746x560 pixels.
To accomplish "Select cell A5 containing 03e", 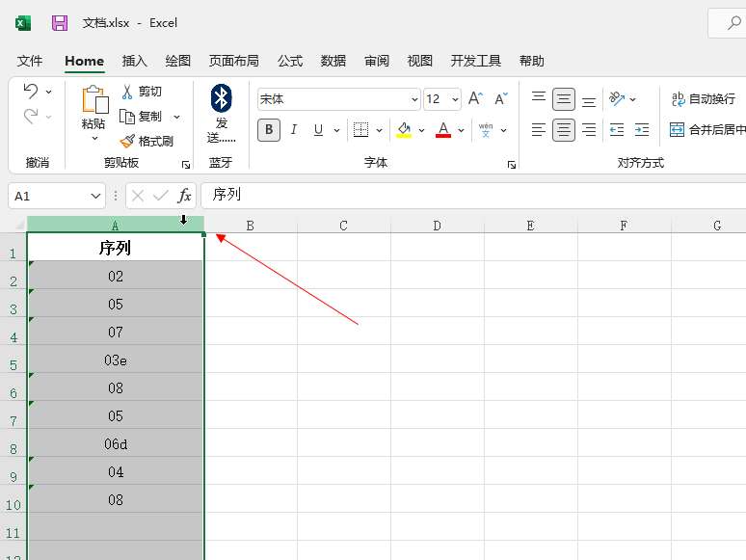I will coord(116,360).
